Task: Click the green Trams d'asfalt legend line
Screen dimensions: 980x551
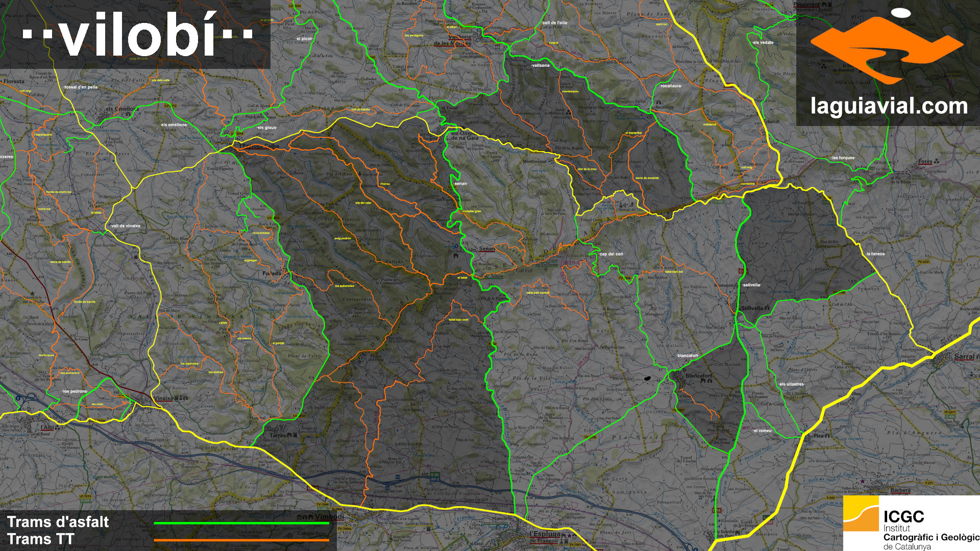Action: click(241, 523)
